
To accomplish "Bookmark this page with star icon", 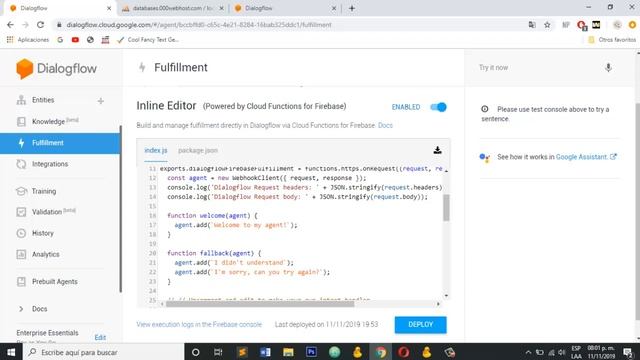I will [x=547, y=25].
